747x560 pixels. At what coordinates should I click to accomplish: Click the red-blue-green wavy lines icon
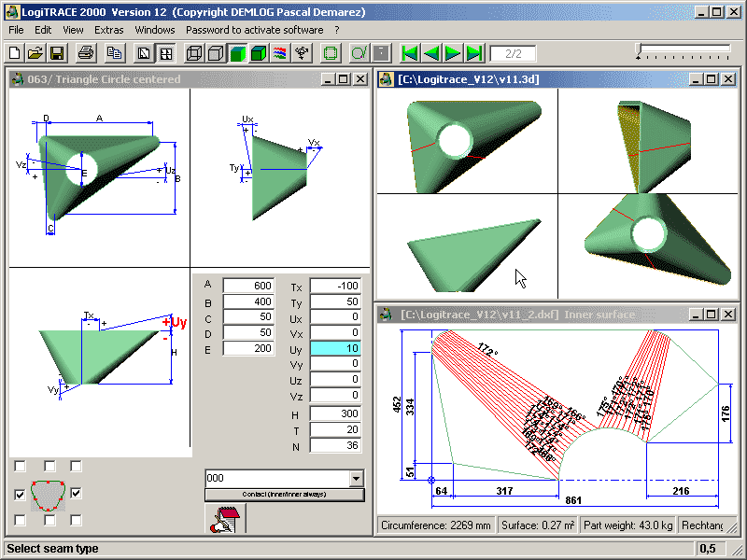coord(279,53)
